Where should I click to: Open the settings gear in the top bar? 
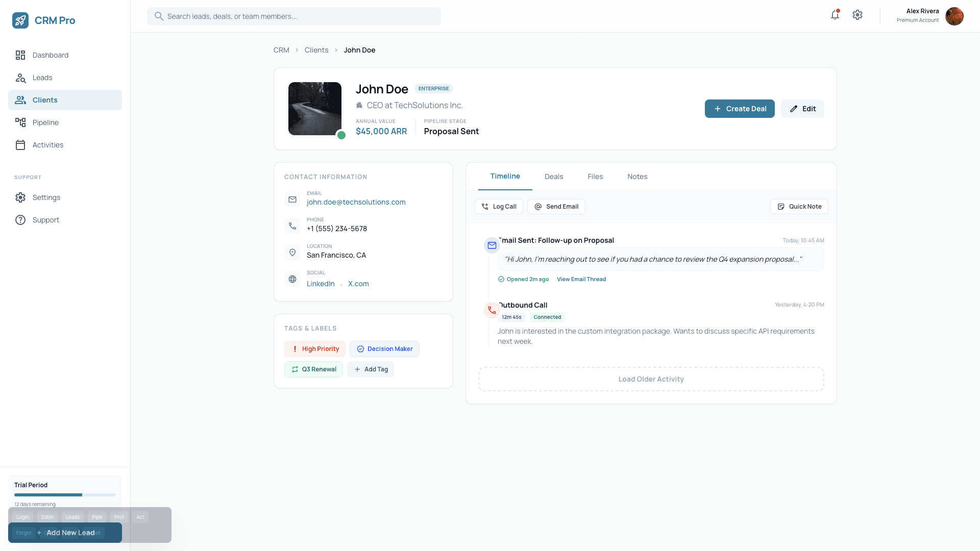click(x=857, y=15)
